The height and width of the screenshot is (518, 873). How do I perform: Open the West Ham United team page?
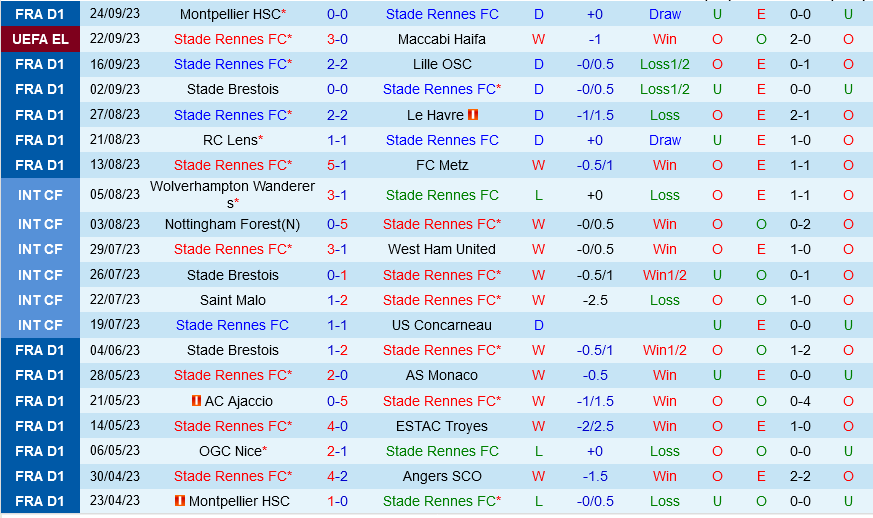(441, 249)
